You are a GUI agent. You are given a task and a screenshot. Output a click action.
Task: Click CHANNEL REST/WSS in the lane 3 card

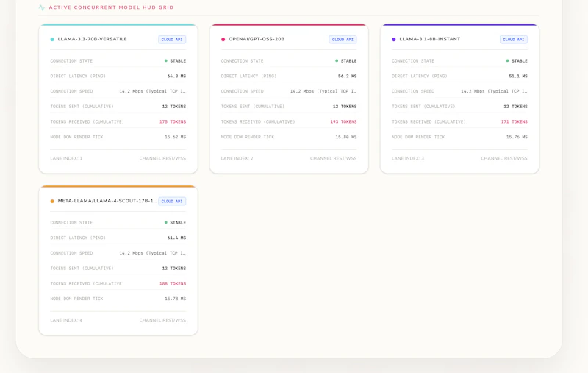[504, 158]
